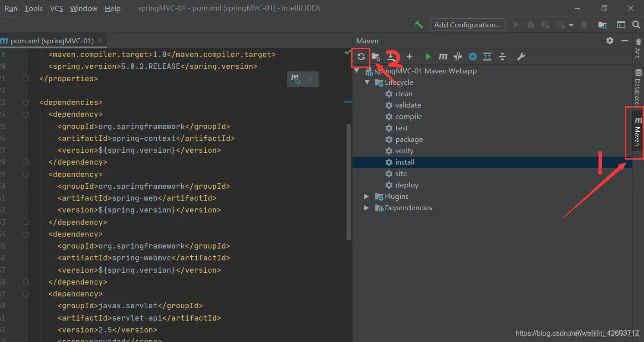
Task: Open Project Structure dialog icon
Action: coord(603,25)
